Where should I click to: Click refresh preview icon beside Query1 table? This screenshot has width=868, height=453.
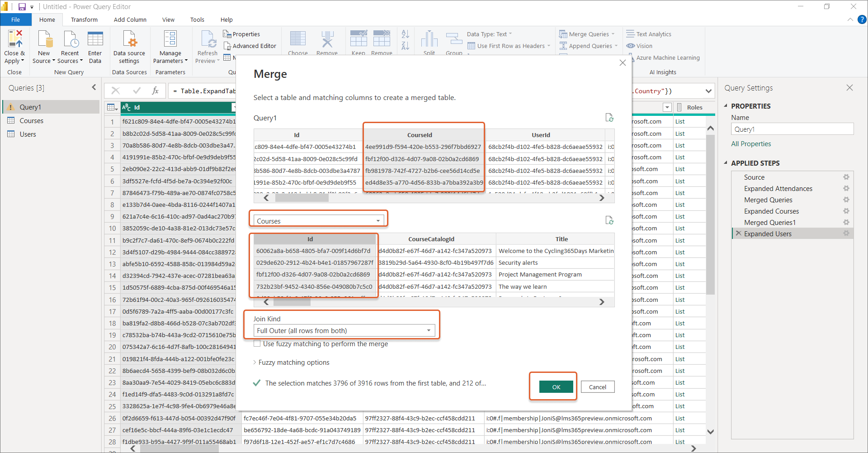[609, 118]
